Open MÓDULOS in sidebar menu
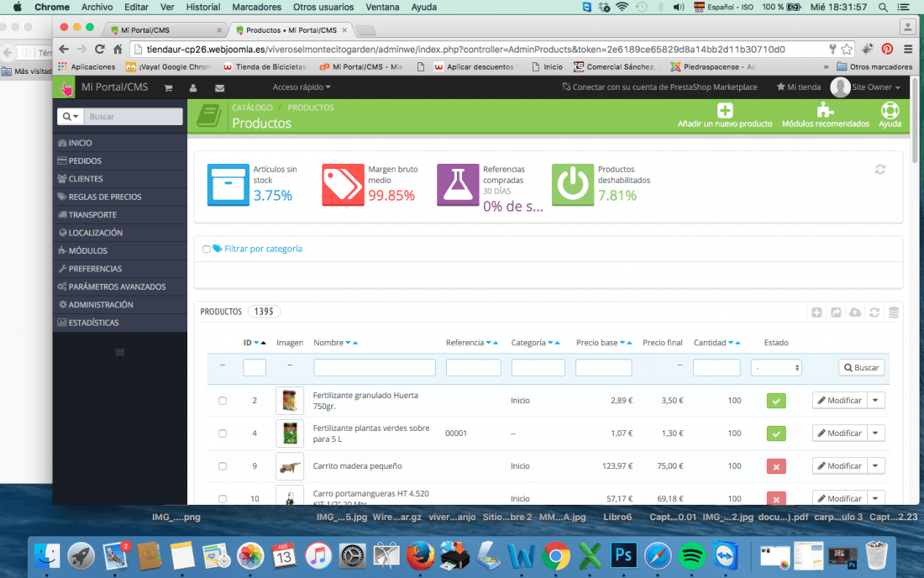The image size is (924, 578). coord(120,250)
